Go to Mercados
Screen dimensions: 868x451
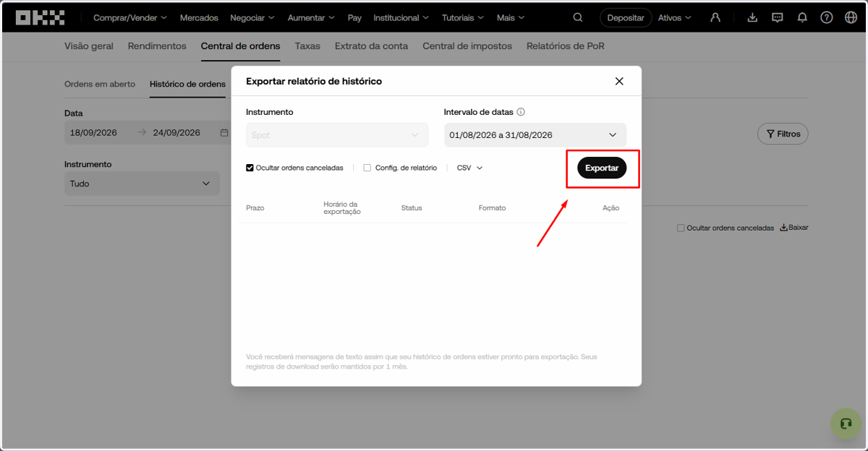(199, 17)
